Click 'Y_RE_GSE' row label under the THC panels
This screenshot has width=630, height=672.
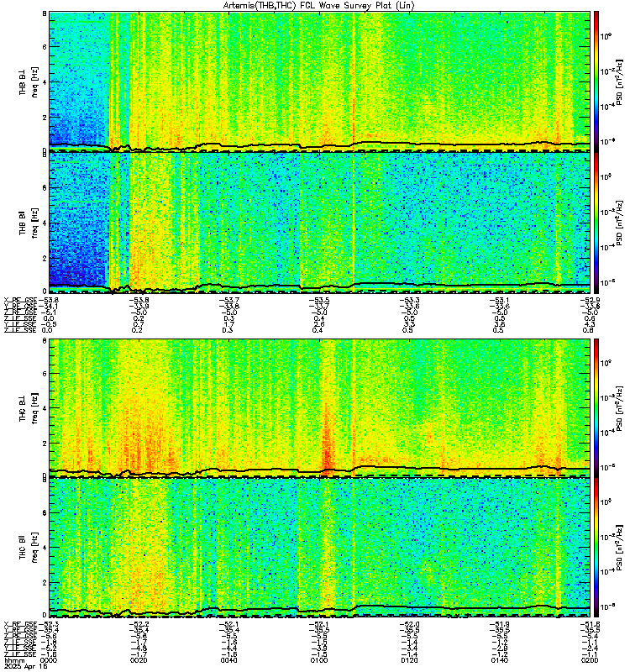[x=20, y=630]
